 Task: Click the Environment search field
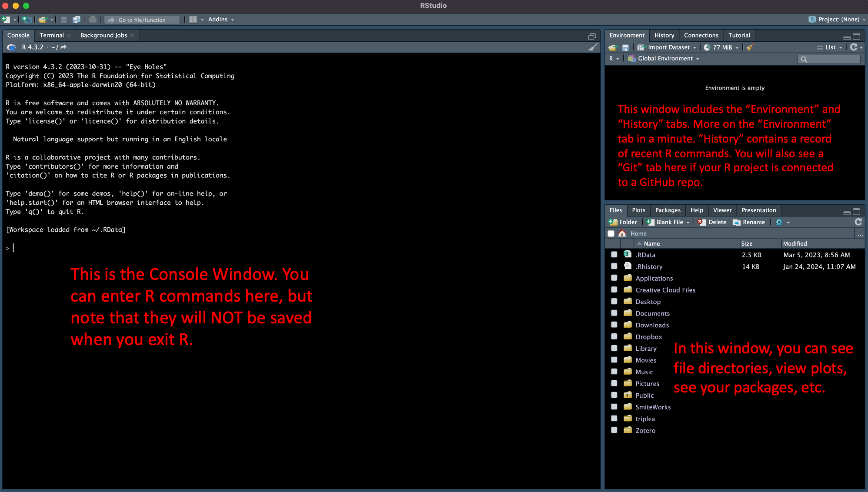coord(829,59)
